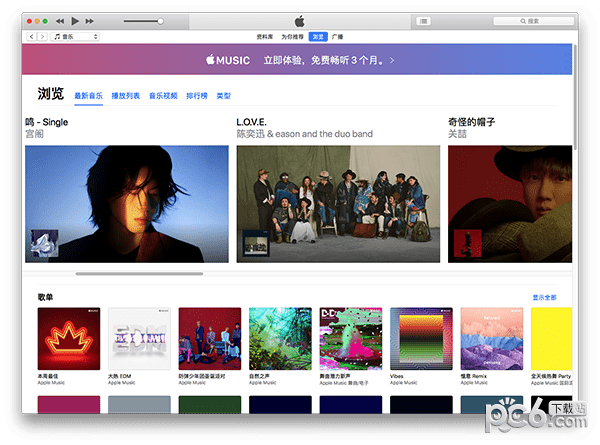Click the Vibes title text
The height and width of the screenshot is (445, 600).
(396, 376)
